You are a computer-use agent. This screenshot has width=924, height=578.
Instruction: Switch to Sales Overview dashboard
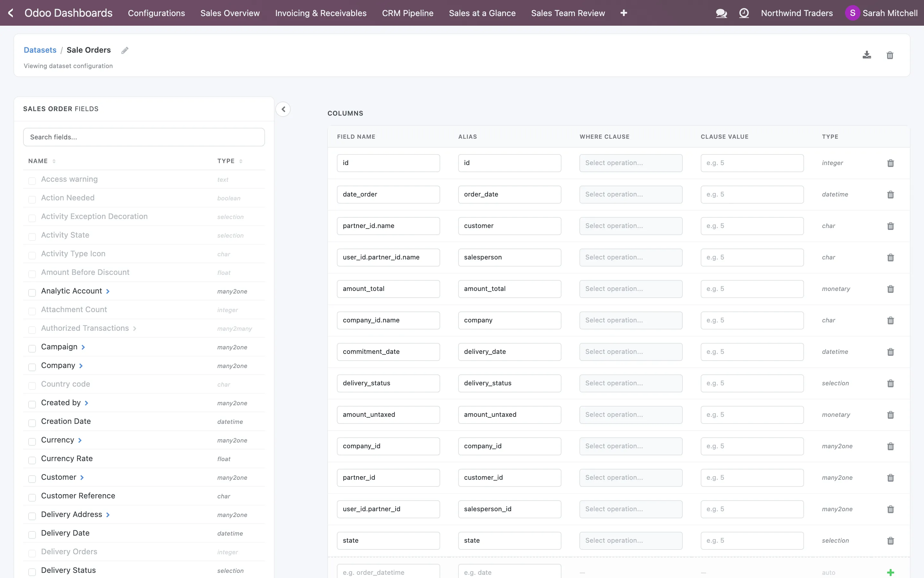(230, 13)
